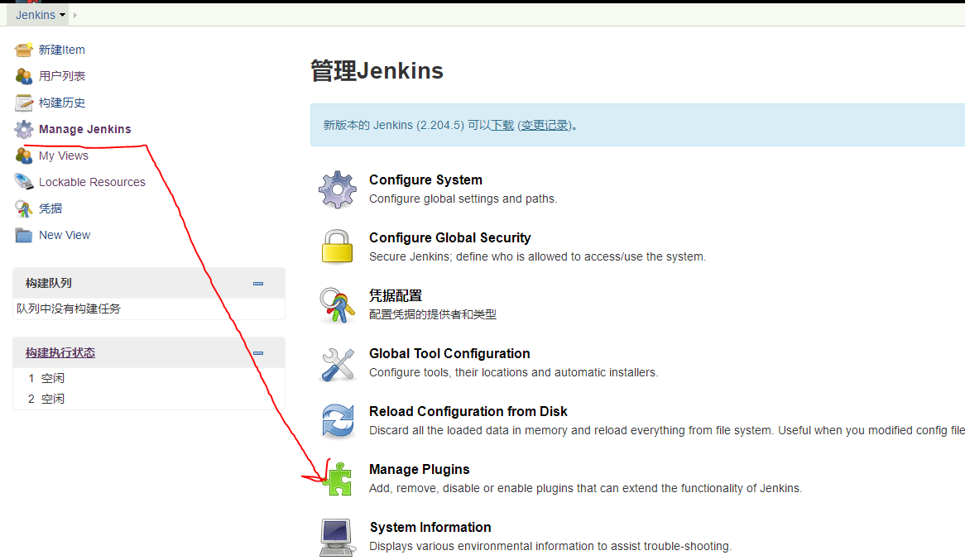Click the Lockable Resources USB icon
Viewport: 965px width, 560px height.
[x=23, y=182]
